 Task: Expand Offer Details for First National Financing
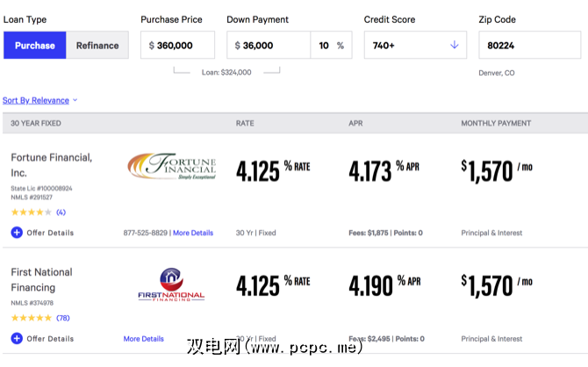[x=42, y=339]
